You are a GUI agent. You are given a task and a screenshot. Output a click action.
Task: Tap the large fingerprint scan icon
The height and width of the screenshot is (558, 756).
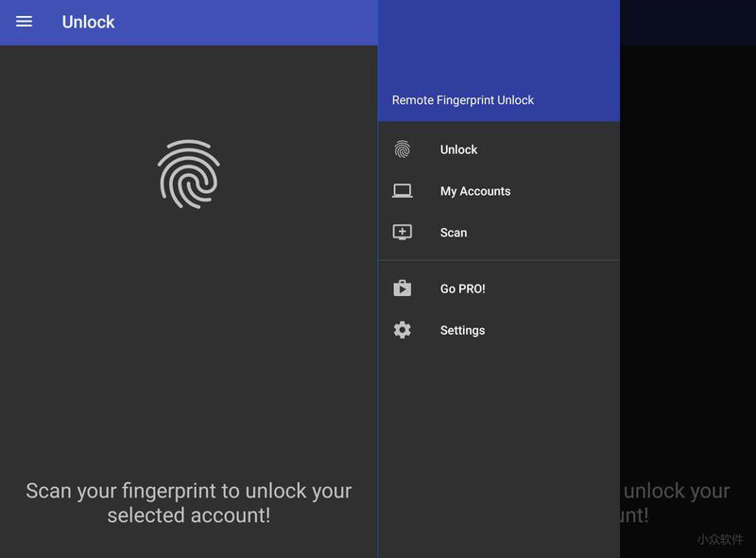(x=189, y=174)
